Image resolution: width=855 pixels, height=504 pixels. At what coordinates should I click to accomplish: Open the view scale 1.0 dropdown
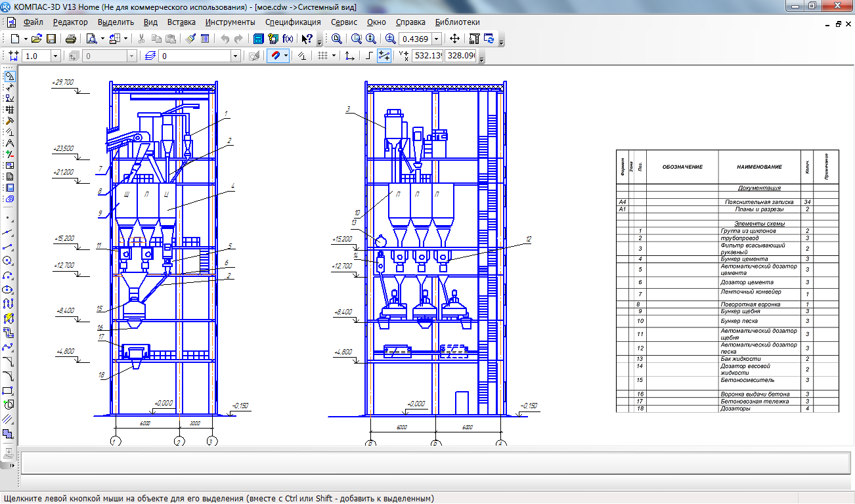(x=55, y=56)
